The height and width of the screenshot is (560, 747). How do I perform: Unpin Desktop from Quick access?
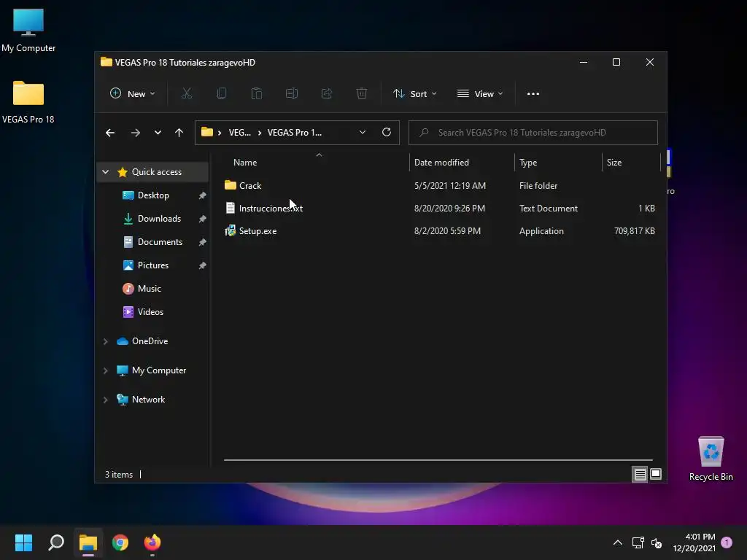click(x=203, y=195)
